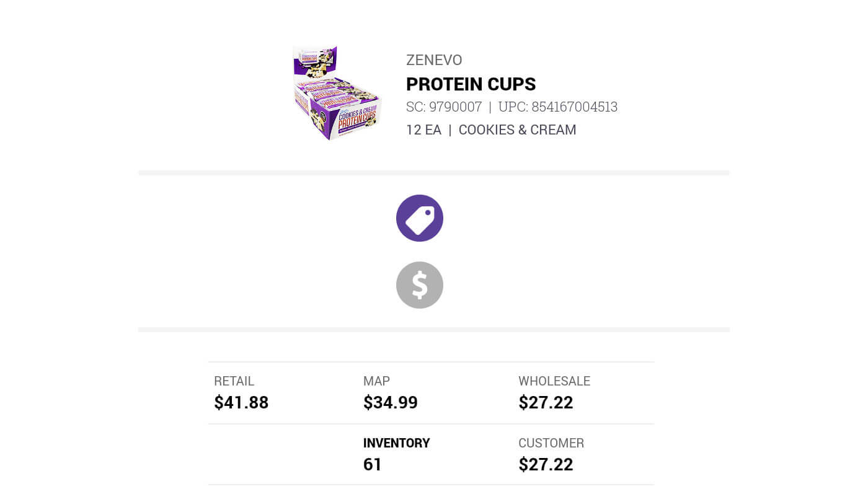Image resolution: width=868 pixels, height=502 pixels.
Task: Click the 12 EA quantity text
Action: tap(423, 130)
